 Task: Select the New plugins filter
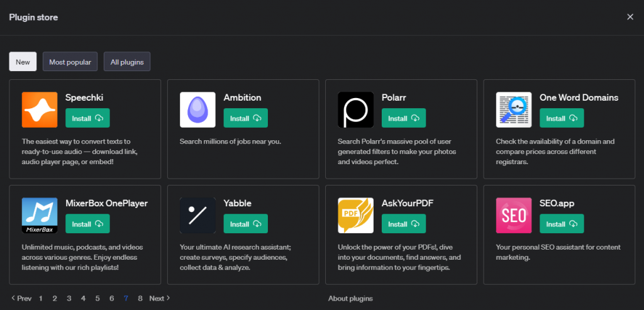tap(23, 62)
